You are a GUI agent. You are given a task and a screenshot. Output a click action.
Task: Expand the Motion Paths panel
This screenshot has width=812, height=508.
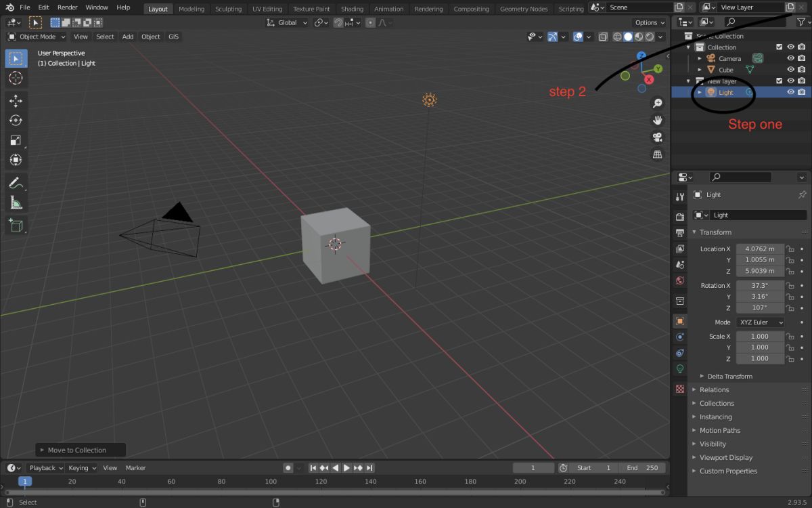(719, 431)
